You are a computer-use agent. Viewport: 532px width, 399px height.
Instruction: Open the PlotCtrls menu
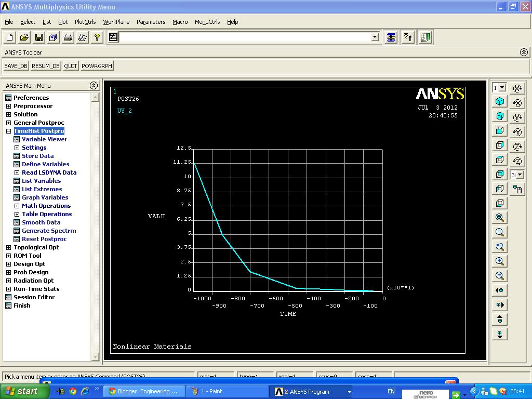[x=86, y=22]
